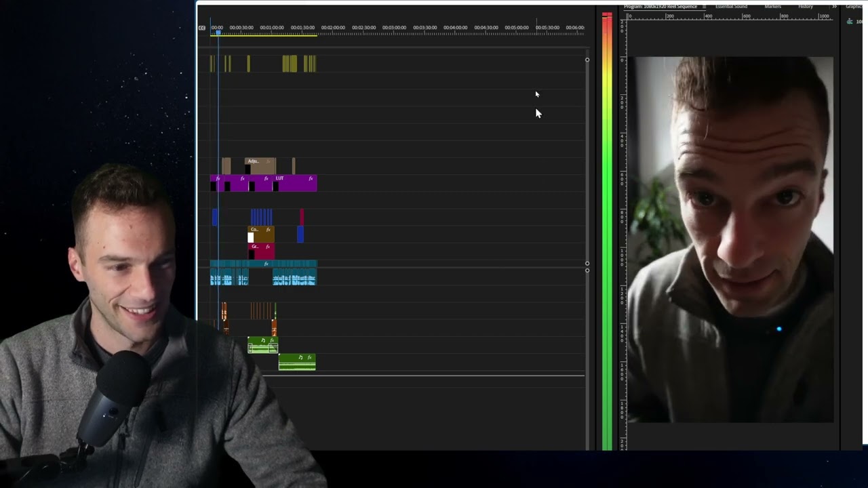Select the brown "Co.." clip
868x488 pixels.
(x=261, y=235)
